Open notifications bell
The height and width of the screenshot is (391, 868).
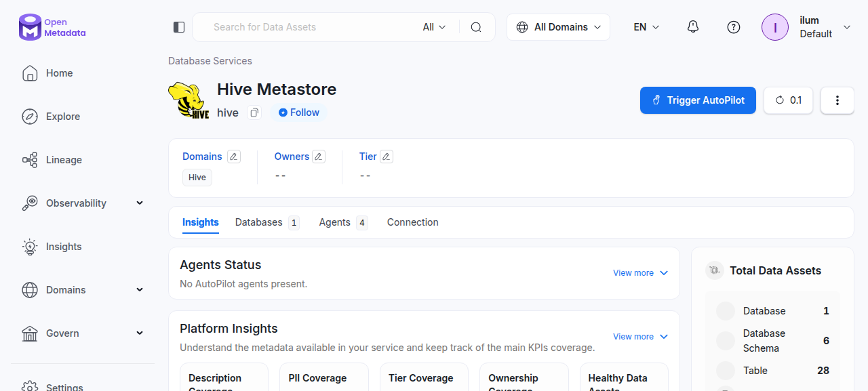click(693, 27)
